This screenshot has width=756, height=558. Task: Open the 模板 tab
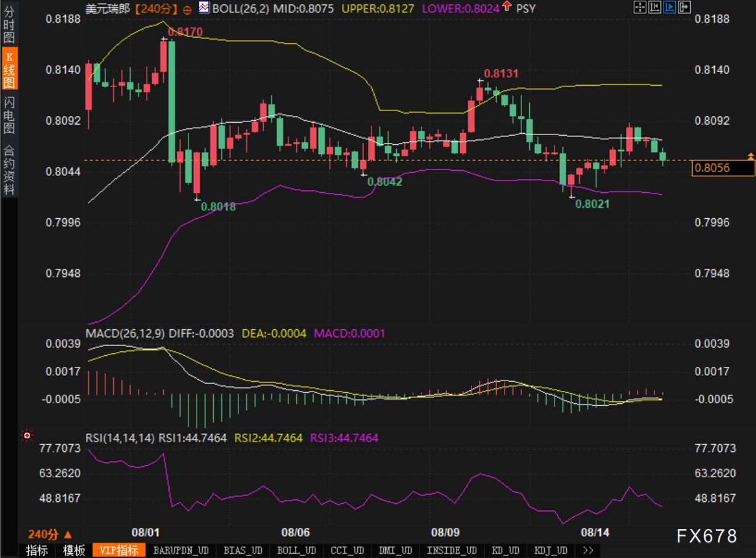[74, 550]
